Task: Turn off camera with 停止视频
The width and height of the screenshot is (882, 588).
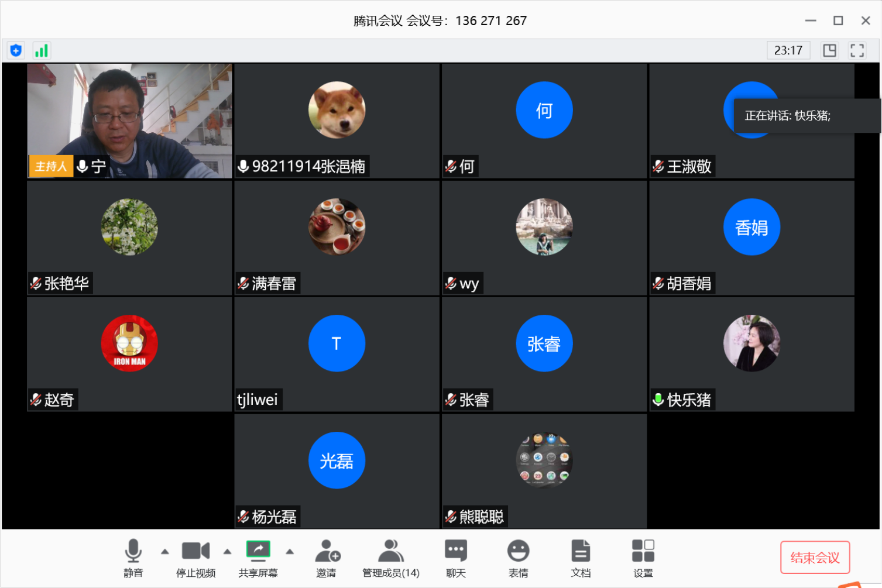Action: (x=195, y=558)
